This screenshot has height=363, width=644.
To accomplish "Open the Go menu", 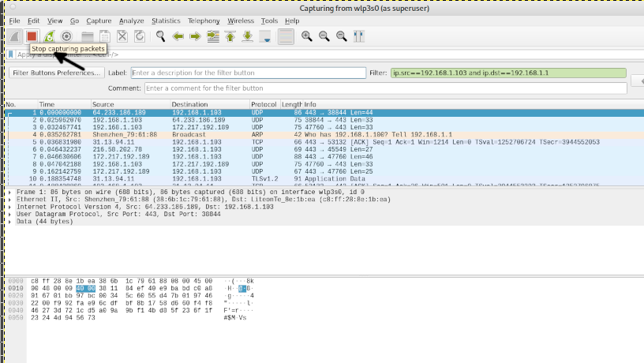I will (74, 21).
